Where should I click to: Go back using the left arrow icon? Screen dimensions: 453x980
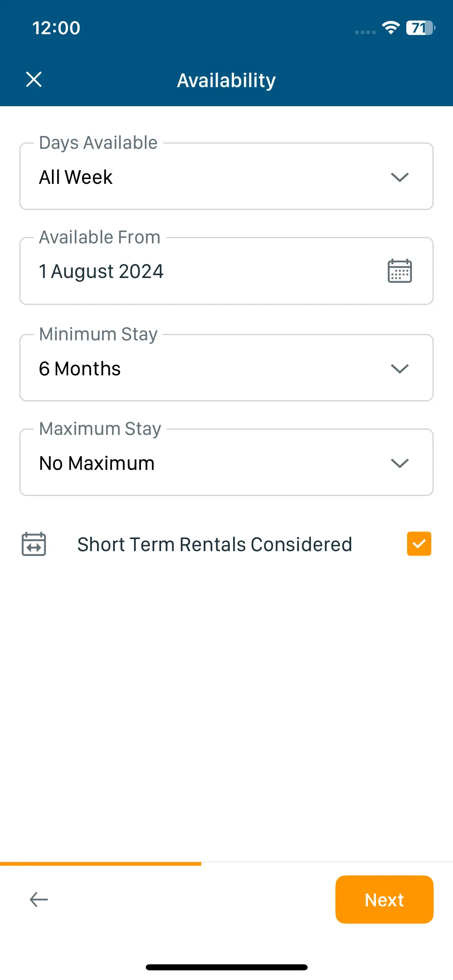(39, 900)
